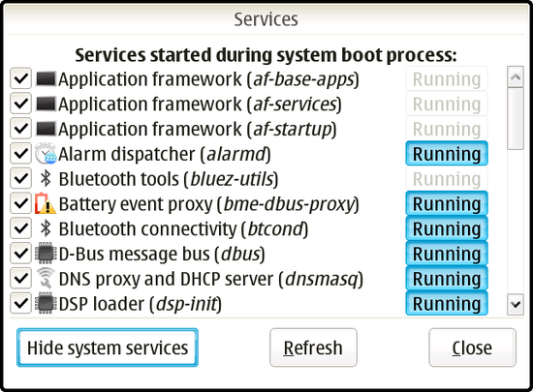
Task: Select 'Application framework (af-base-apps)' label
Action: point(208,79)
